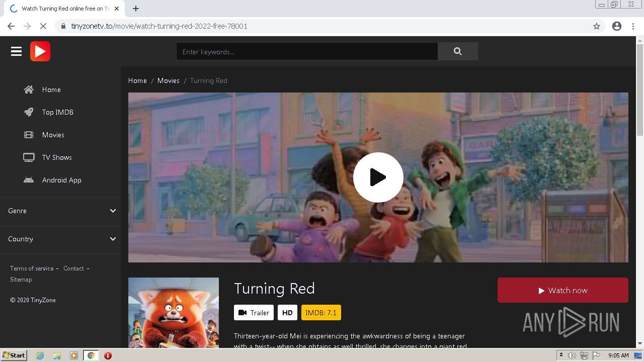Open a new browser tab
Screen dimensions: 644x362
(136, 9)
